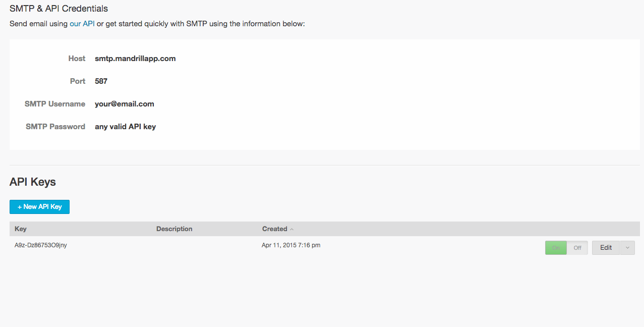Screen dimensions: 644x327
Task: Create a key with + New API Key
Action: [39, 207]
